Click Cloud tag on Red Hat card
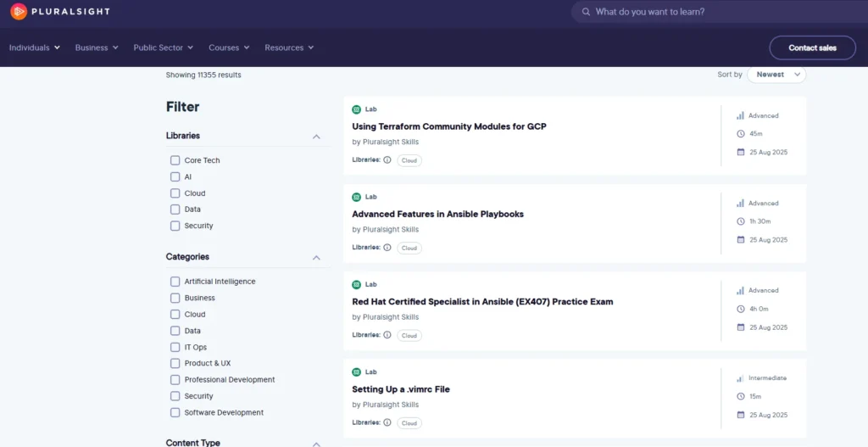 (409, 336)
